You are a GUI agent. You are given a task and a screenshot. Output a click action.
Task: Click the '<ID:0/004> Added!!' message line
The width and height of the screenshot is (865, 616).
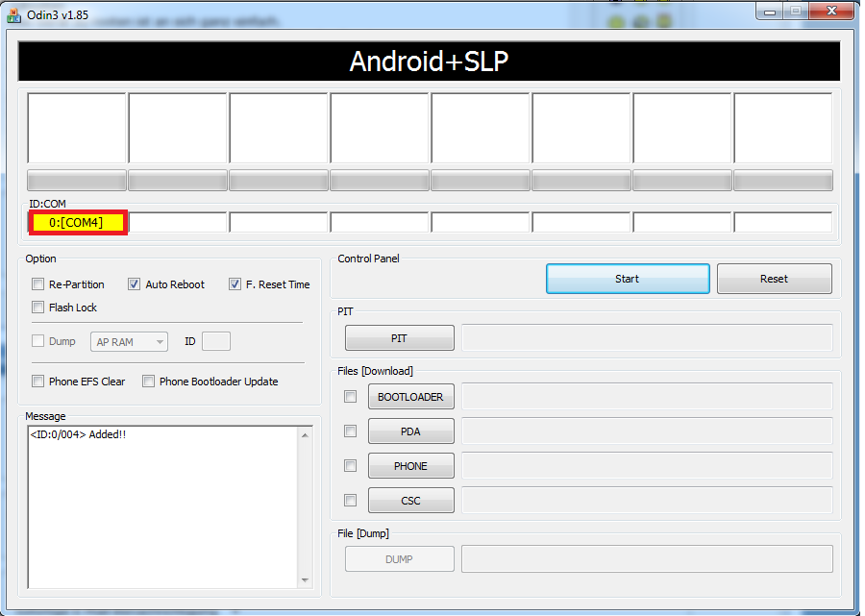(79, 434)
